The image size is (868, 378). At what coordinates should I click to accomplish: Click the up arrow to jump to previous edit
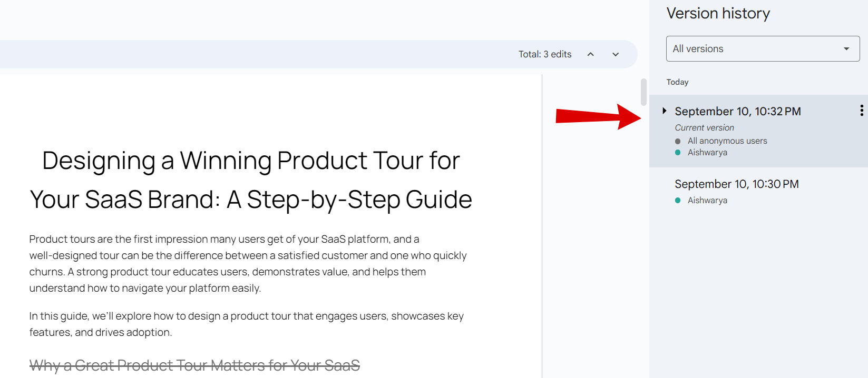point(590,54)
